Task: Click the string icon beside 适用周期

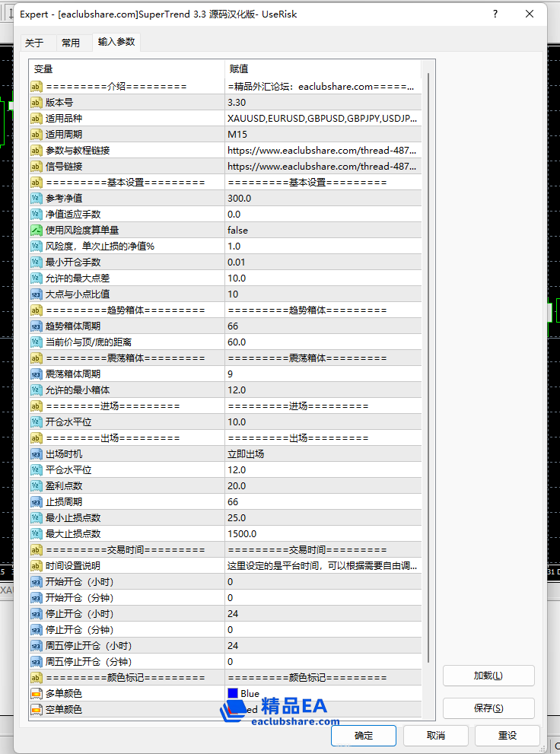Action: (x=37, y=134)
